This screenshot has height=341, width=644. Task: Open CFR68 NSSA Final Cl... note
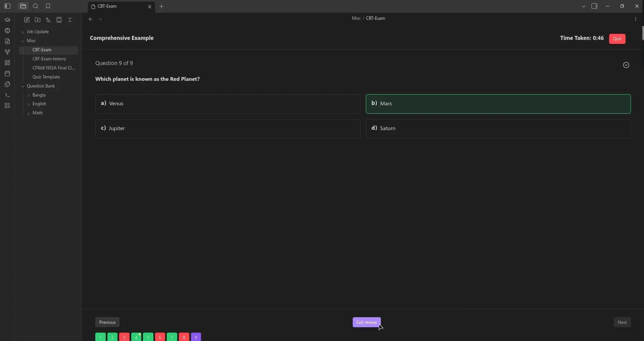54,68
